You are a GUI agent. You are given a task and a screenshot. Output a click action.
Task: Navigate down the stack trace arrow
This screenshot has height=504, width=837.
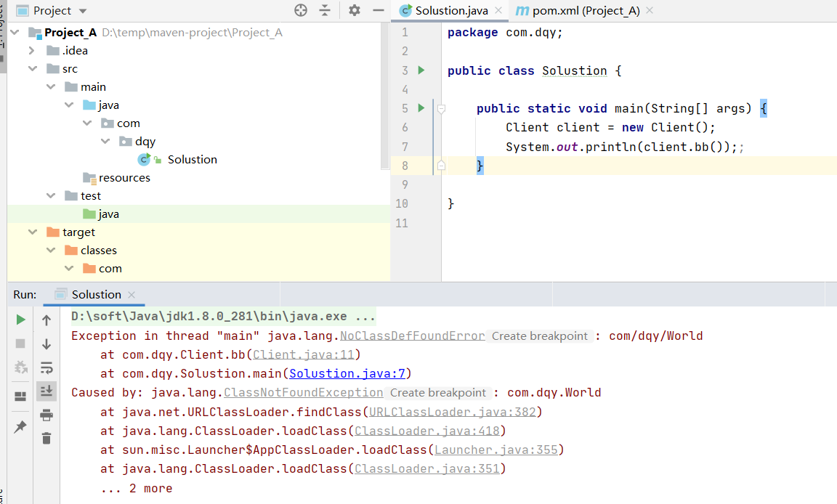tap(46, 344)
